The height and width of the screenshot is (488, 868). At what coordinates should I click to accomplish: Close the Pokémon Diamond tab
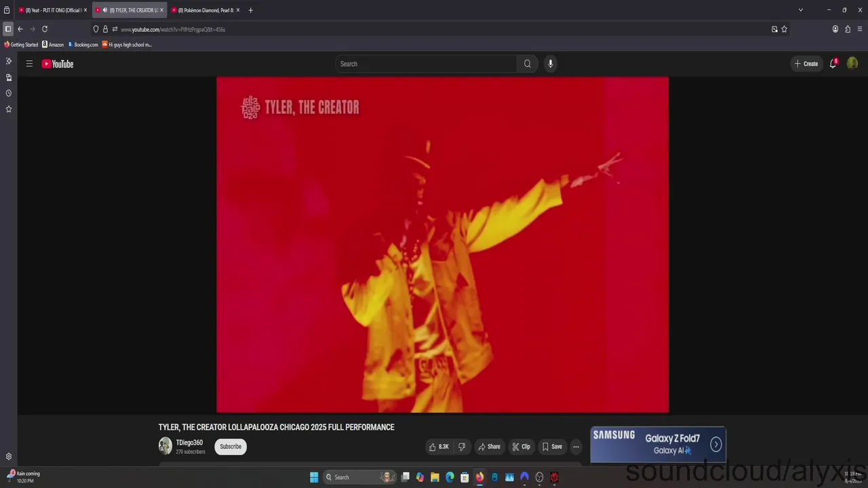coord(238,10)
